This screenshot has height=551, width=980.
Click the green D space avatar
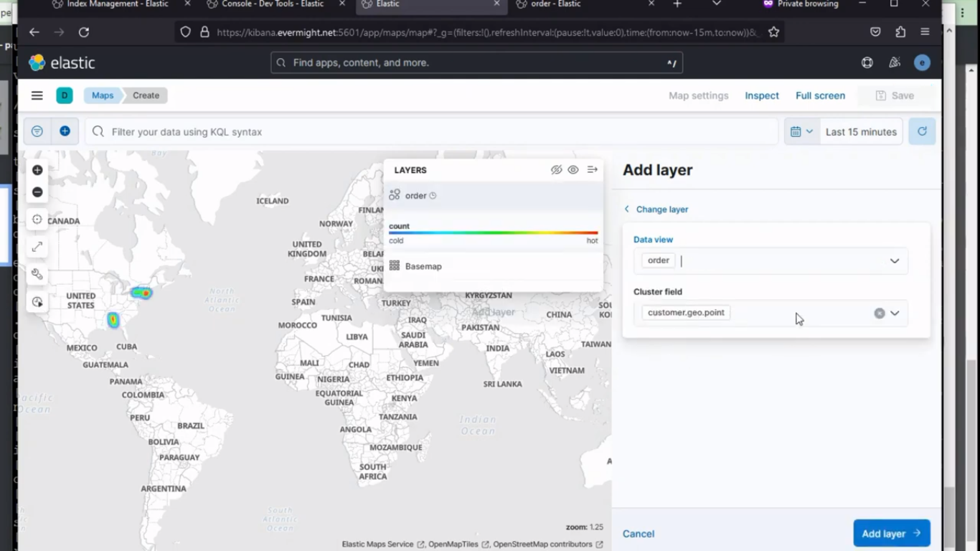click(65, 95)
